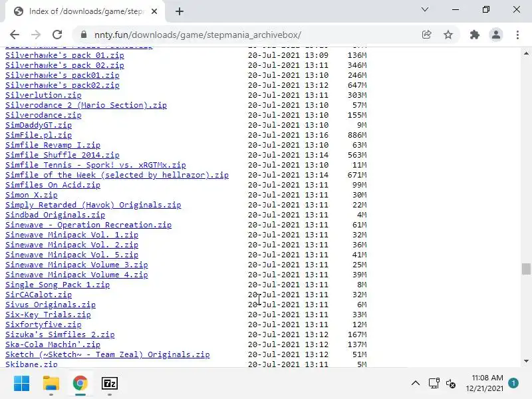
Task: Click the muted volume tray icon
Action: [451, 384]
